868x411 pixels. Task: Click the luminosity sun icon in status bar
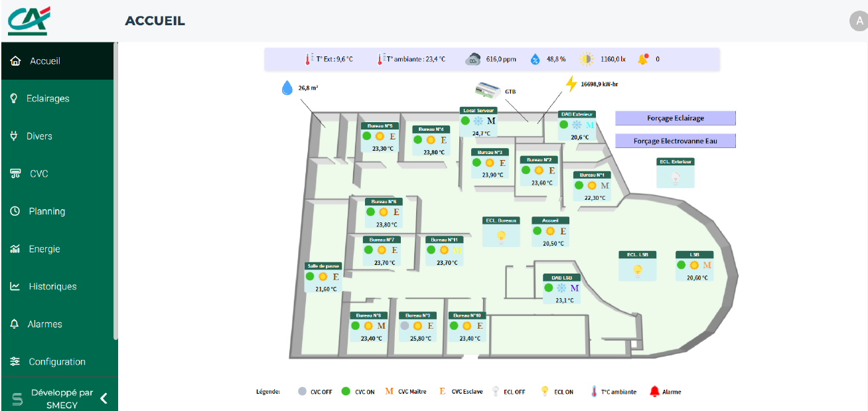[x=587, y=59]
